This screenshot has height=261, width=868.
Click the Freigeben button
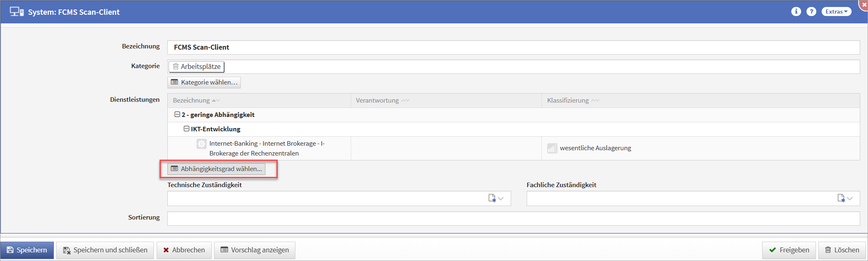pos(789,250)
